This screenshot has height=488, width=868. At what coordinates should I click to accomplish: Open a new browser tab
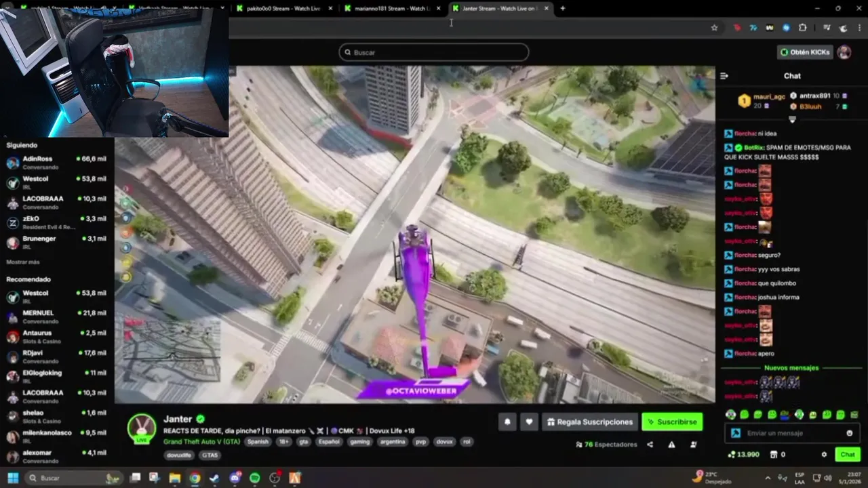(562, 8)
